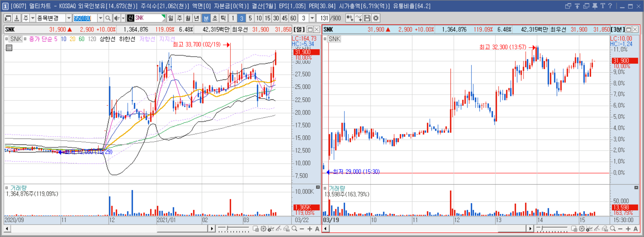Zoom out left chart with minus icon
644x237 pixels.
point(302,229)
